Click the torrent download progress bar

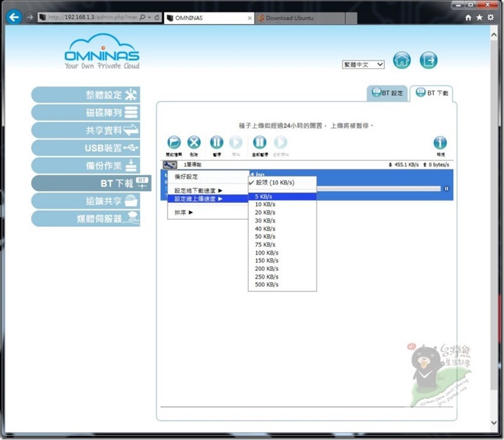(379, 189)
